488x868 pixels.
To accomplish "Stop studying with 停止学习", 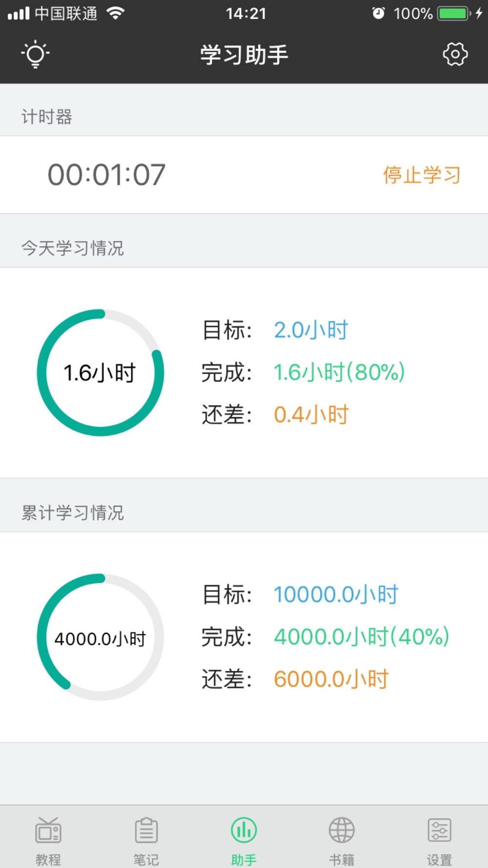I will coord(422,175).
